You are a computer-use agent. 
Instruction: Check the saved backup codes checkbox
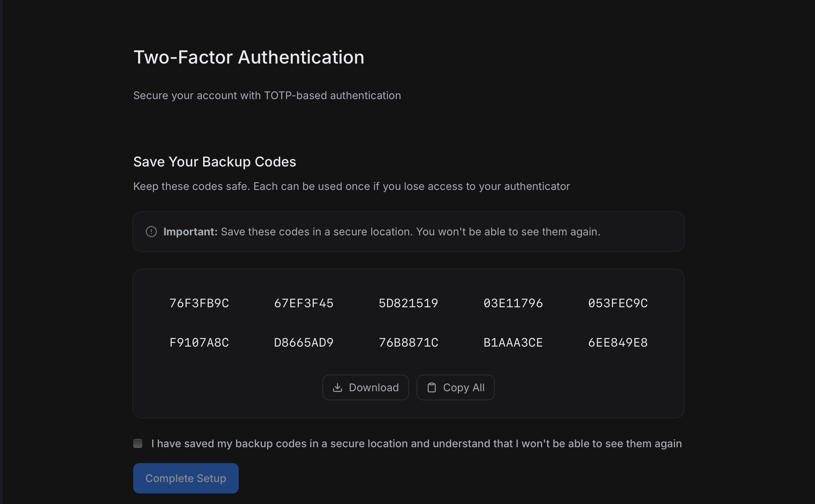point(138,443)
